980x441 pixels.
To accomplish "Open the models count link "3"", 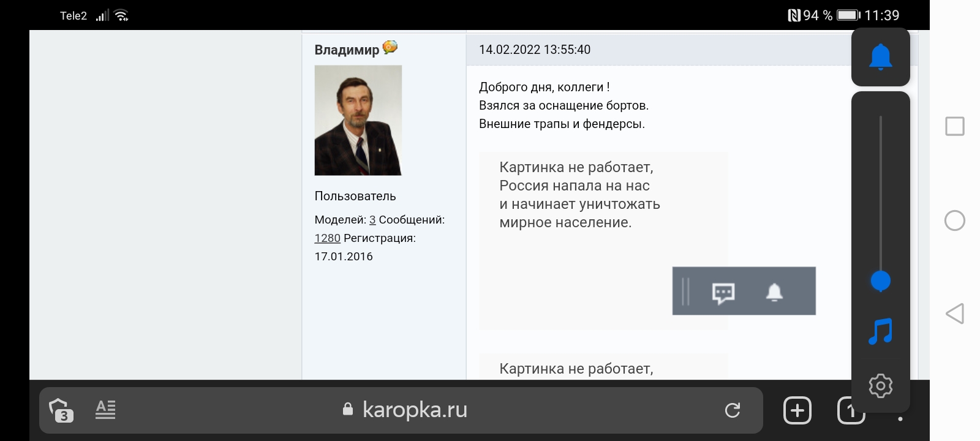I will pyautogui.click(x=372, y=219).
